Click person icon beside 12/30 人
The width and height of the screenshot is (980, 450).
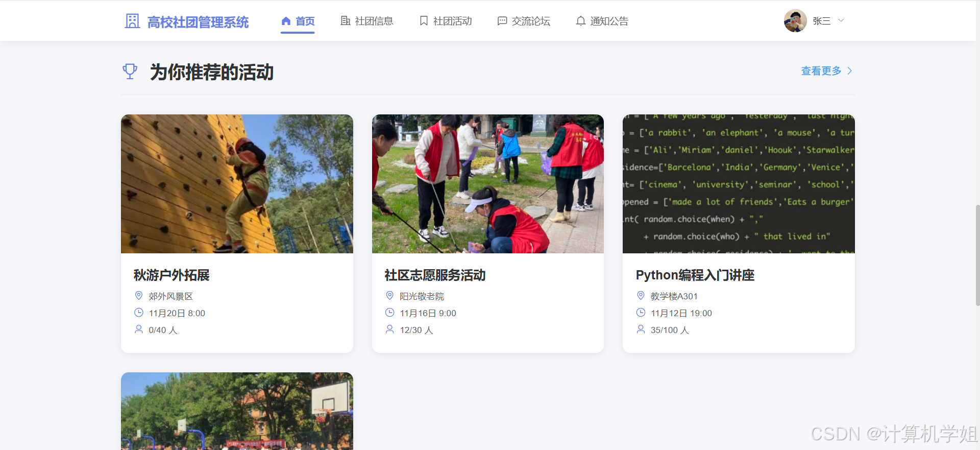click(389, 329)
